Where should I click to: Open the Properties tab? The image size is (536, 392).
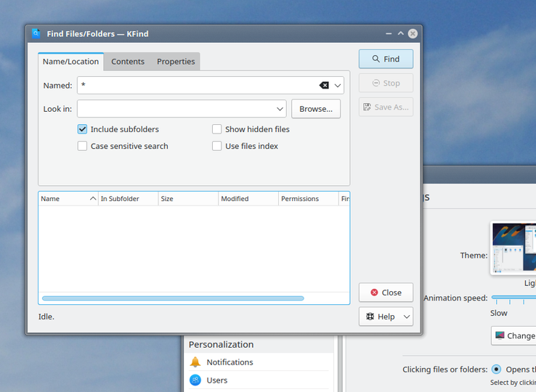pyautogui.click(x=176, y=62)
